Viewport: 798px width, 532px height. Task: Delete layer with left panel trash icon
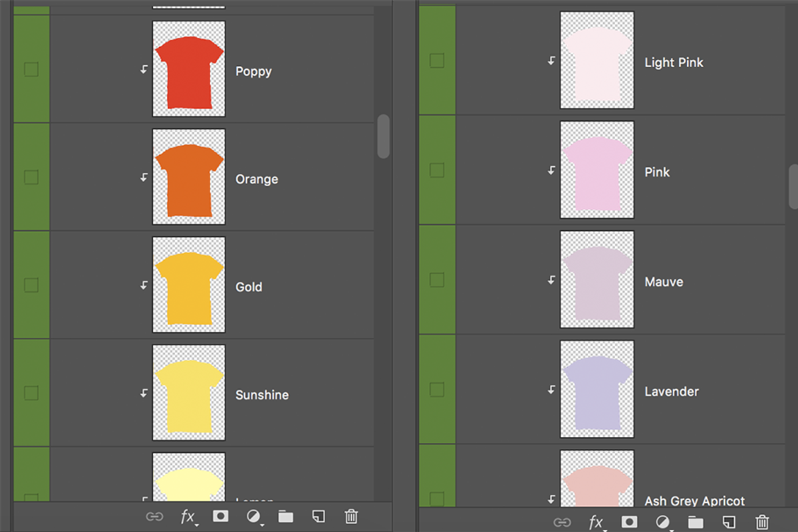point(352,517)
